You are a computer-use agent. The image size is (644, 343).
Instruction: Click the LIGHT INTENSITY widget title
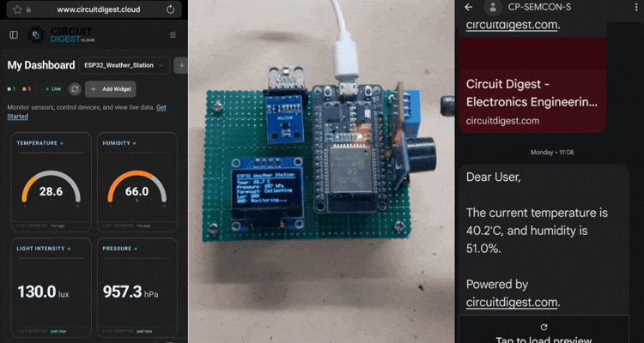click(x=40, y=249)
